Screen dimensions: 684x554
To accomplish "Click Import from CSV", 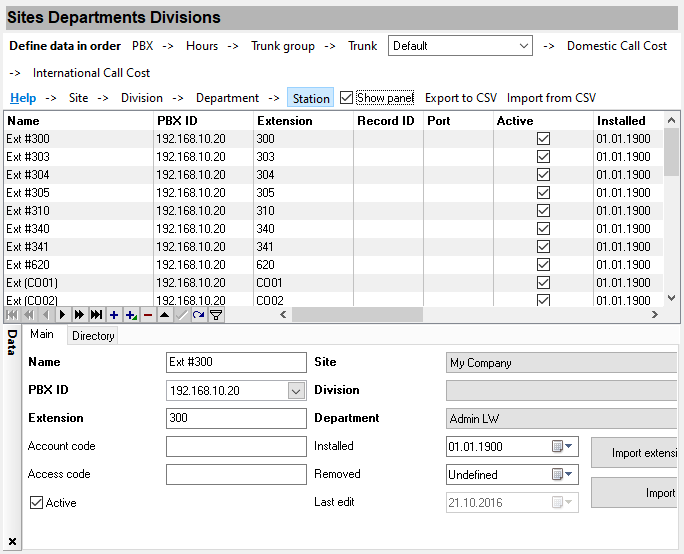I will (551, 98).
